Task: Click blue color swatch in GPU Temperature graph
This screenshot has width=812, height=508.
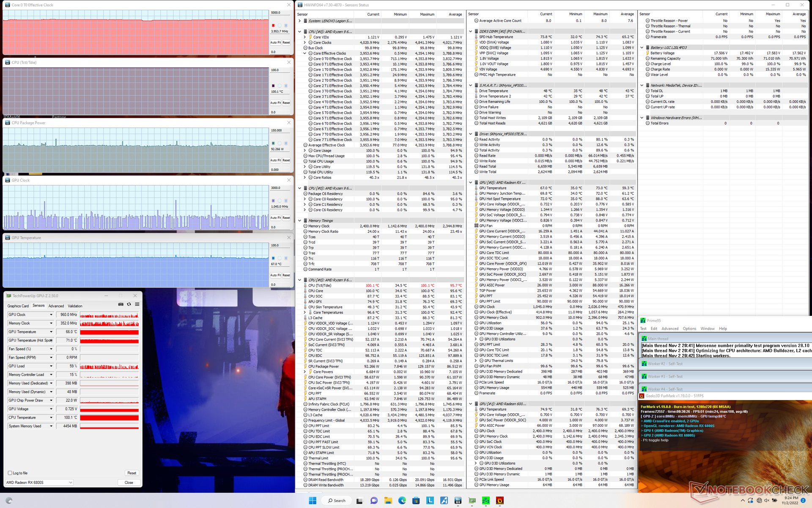Action: (x=273, y=258)
